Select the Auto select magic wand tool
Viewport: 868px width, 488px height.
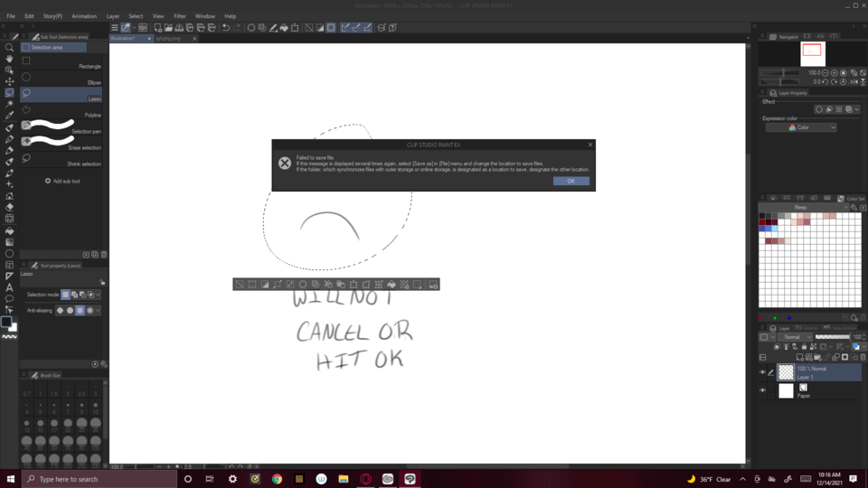[9, 104]
